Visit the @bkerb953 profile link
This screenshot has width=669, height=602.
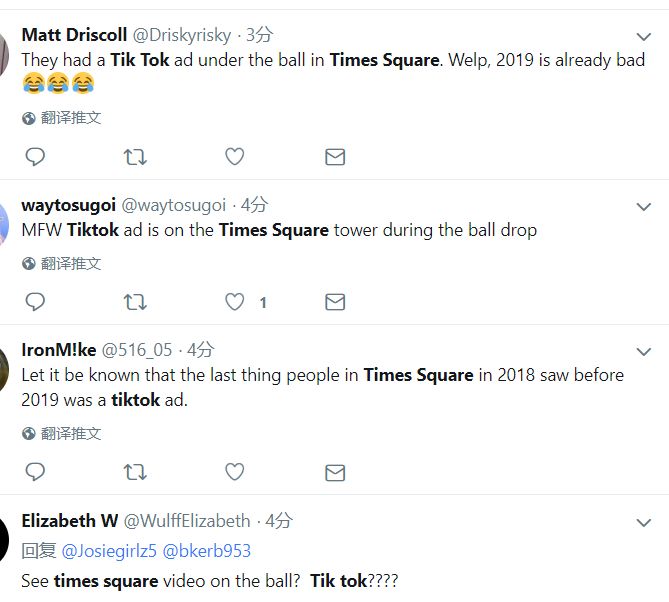(207, 551)
